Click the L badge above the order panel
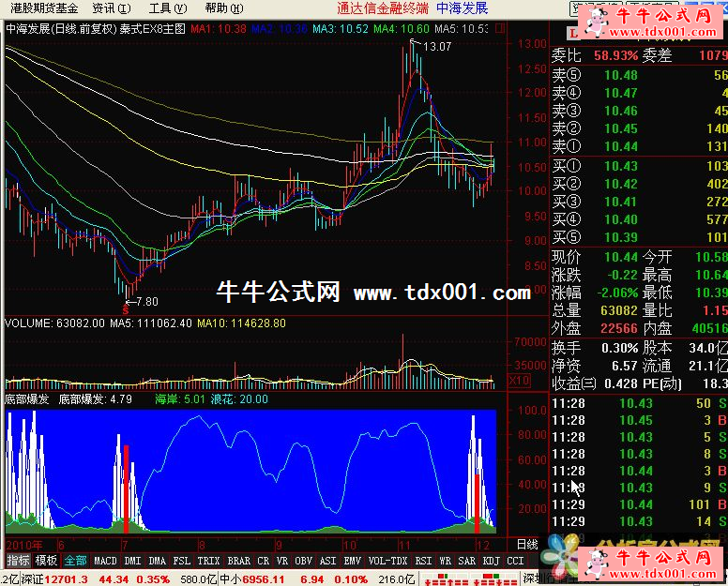Image resolution: width=728 pixels, height=586 pixels. [x=573, y=34]
